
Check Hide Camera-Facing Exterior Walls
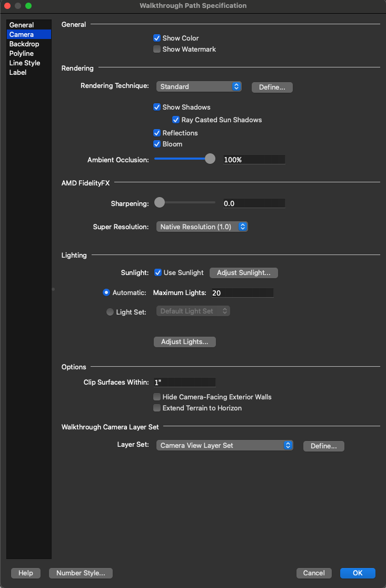coord(157,397)
